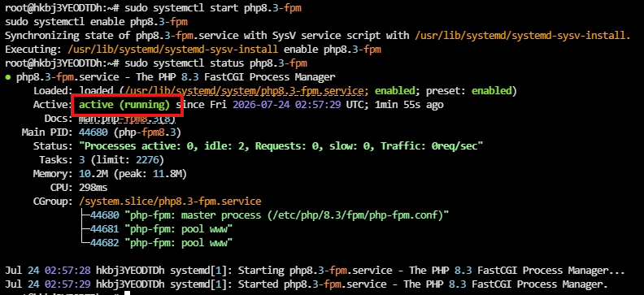Click the highlighted active (running) status text
Image resolution: width=644 pixels, height=295 pixels.
click(124, 105)
